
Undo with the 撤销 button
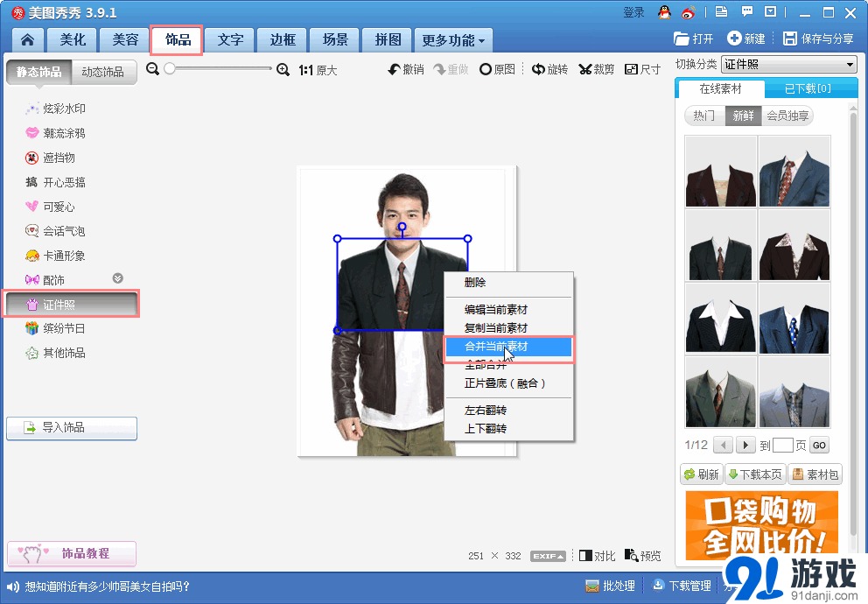(406, 70)
